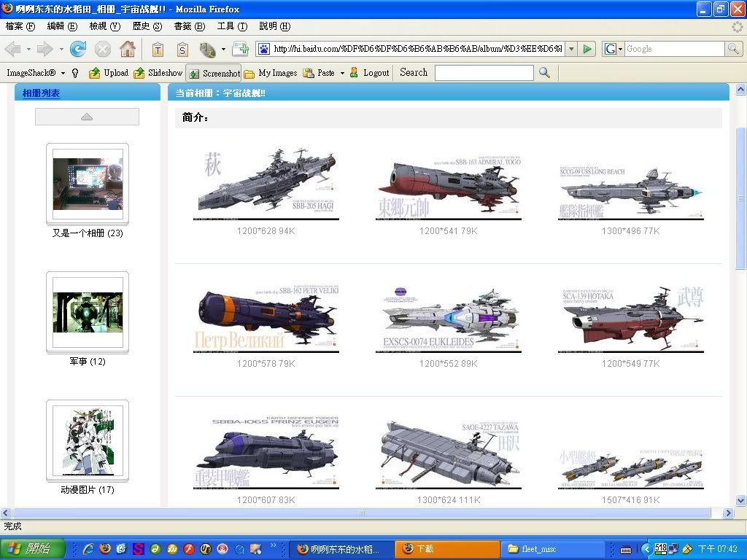The width and height of the screenshot is (747, 560).
Task: Click the vertical scrollbar down arrow
Action: click(741, 500)
